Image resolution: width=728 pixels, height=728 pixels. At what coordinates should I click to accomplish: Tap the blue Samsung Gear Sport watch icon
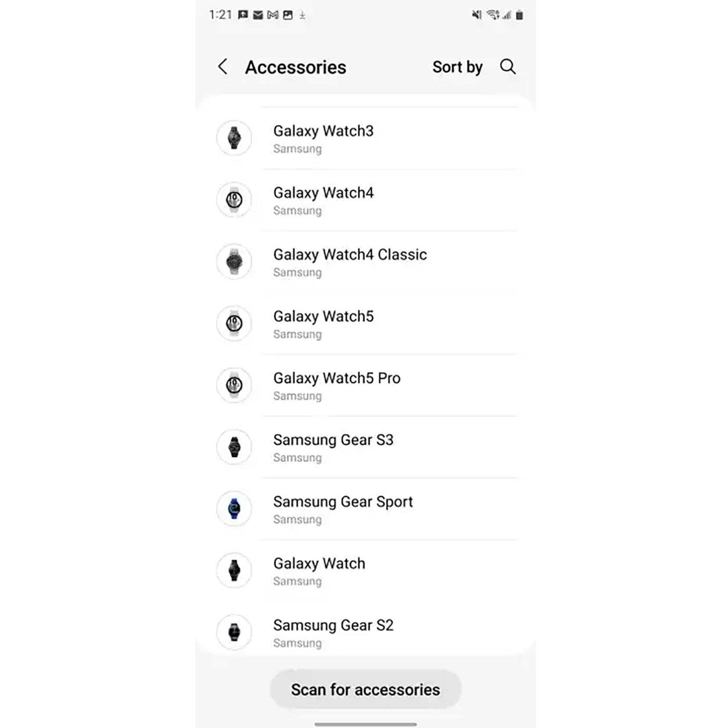coord(234,509)
